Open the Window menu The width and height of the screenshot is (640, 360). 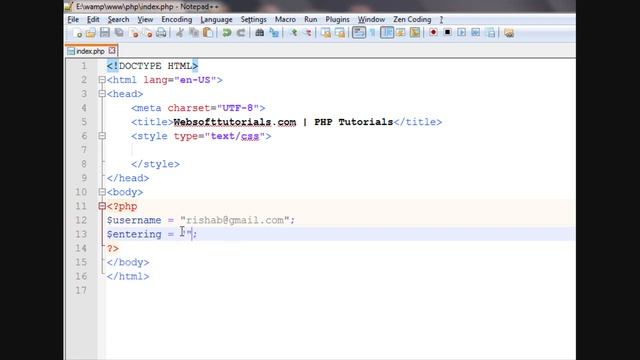pyautogui.click(x=371, y=19)
